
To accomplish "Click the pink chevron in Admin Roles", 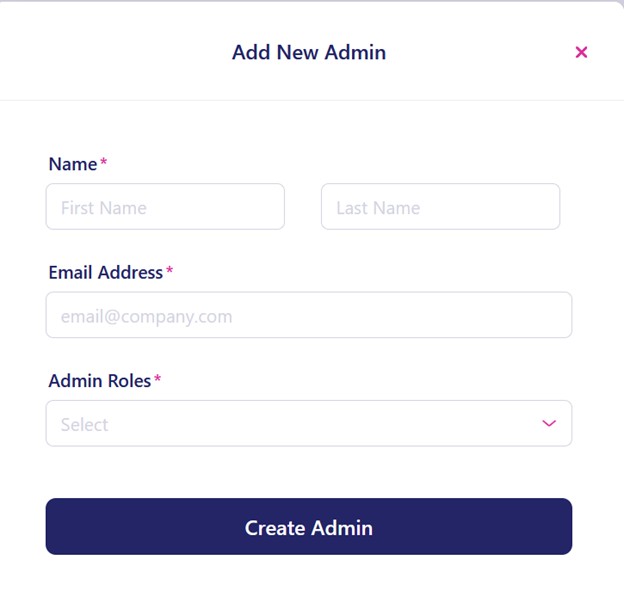I will (x=549, y=423).
